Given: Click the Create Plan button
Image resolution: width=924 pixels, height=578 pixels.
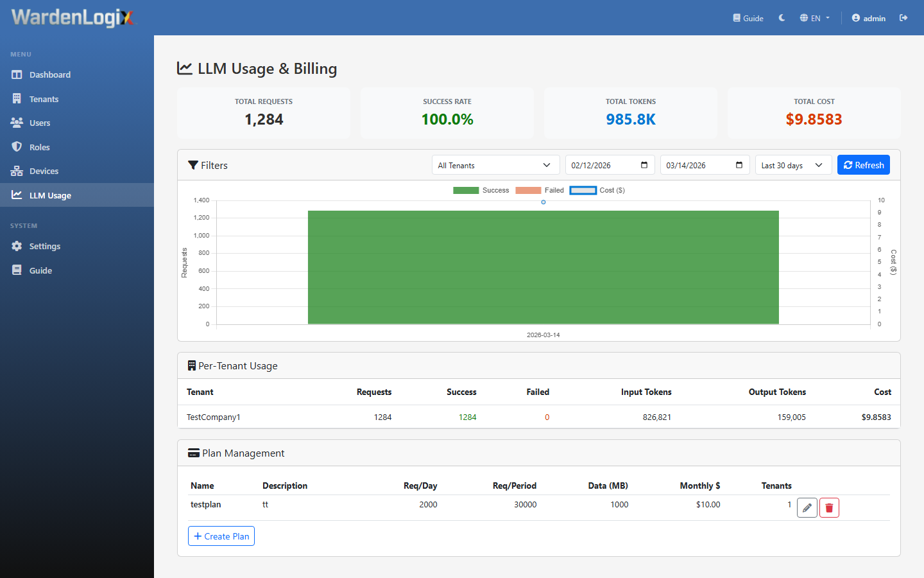Looking at the screenshot, I should click(221, 536).
